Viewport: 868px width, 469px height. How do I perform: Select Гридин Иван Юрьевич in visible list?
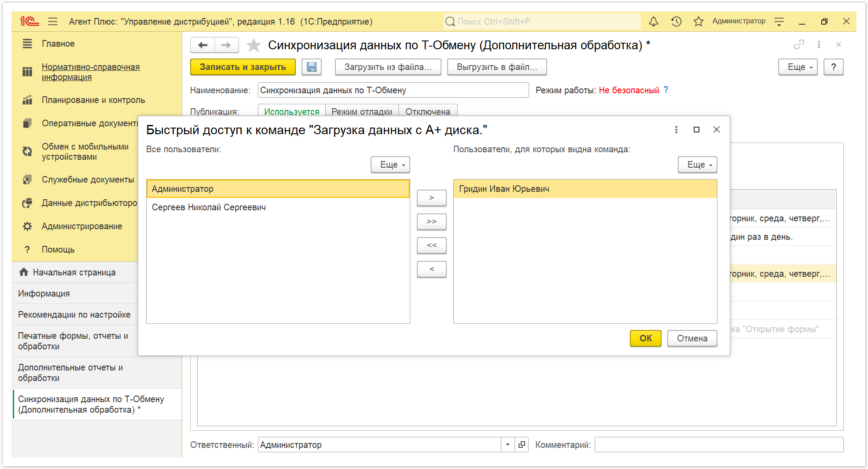(585, 189)
